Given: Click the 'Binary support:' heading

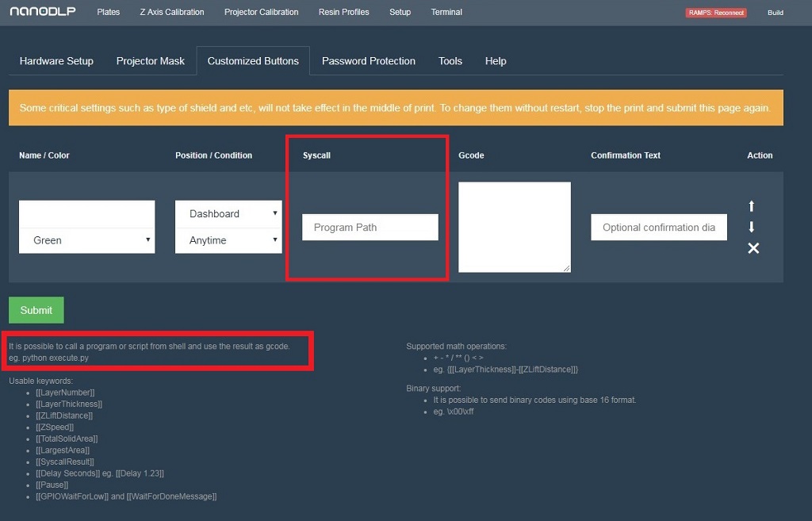Looking at the screenshot, I should (x=434, y=389).
